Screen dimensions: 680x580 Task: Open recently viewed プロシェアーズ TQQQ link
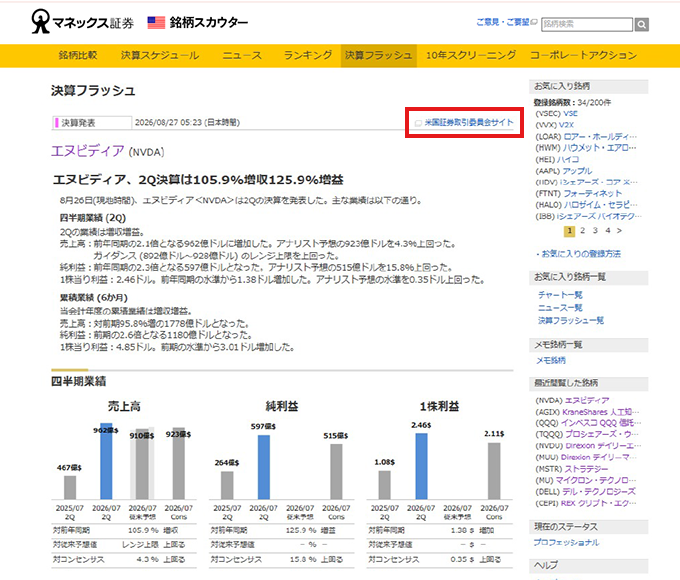click(602, 434)
